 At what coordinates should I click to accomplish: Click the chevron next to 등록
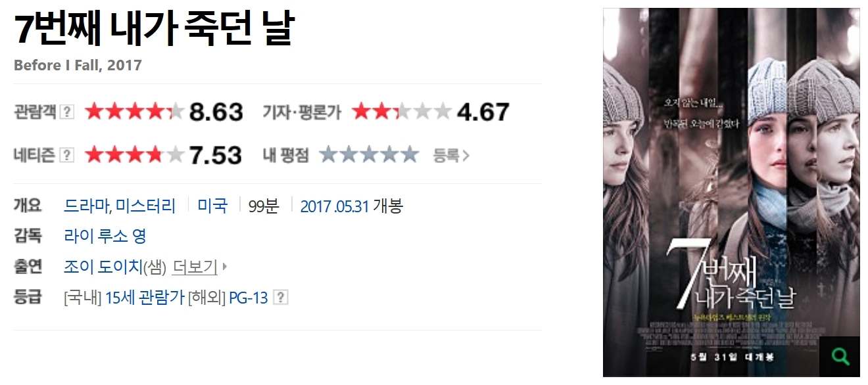coord(466,156)
